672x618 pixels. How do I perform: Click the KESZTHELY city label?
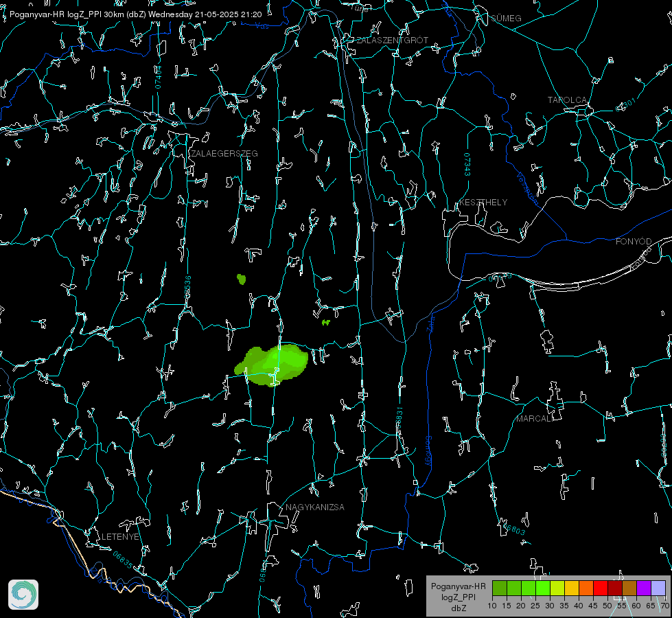pyautogui.click(x=483, y=202)
